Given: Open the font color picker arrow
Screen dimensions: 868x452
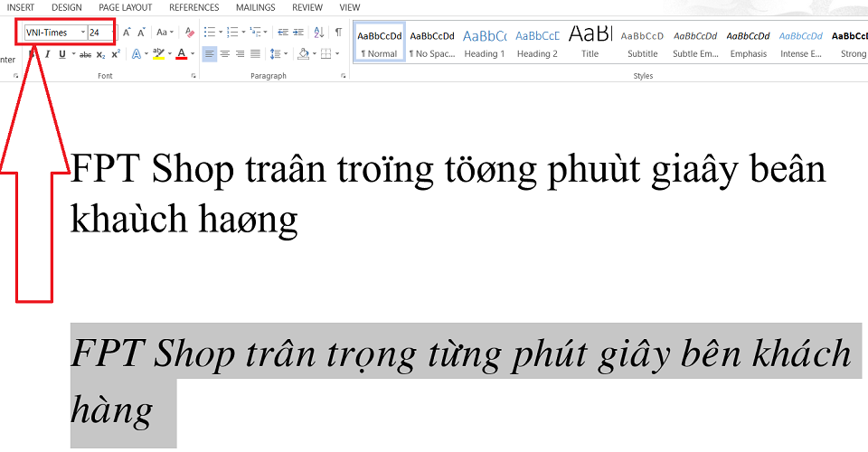Looking at the screenshot, I should 193,54.
